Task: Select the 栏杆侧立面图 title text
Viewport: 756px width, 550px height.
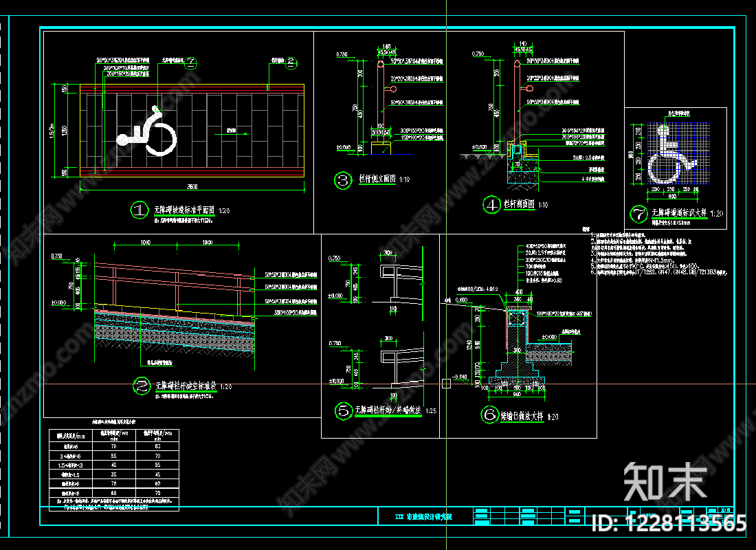Action: 377,179
